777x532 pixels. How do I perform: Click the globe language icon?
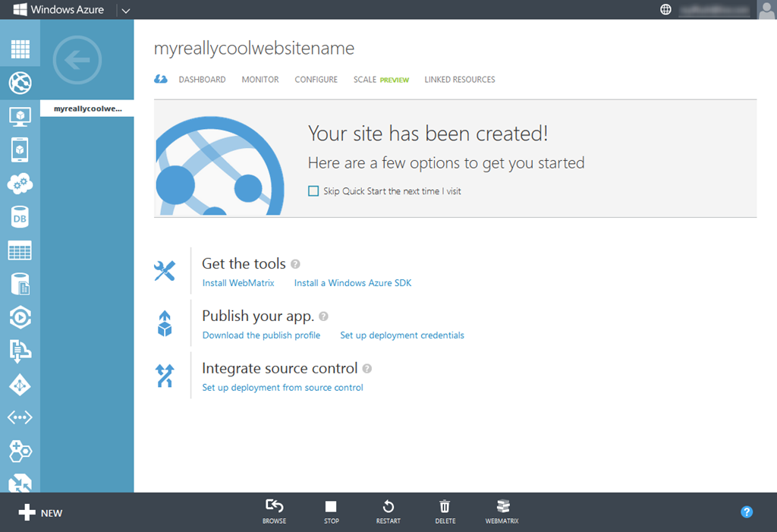tap(665, 9)
